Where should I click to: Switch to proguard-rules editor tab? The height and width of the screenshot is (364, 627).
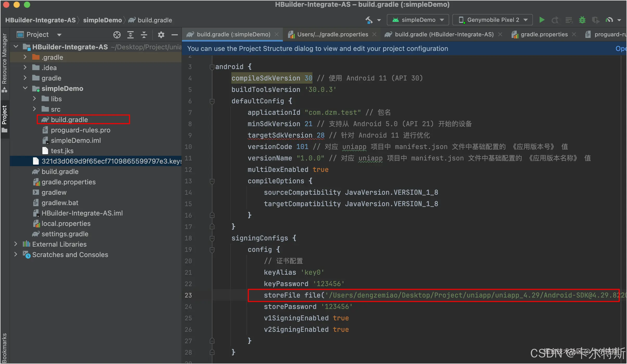coord(606,35)
